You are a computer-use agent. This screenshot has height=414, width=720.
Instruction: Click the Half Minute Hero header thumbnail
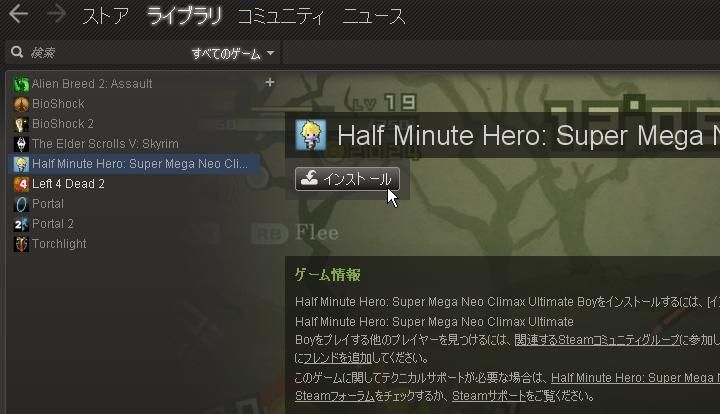pyautogui.click(x=311, y=135)
